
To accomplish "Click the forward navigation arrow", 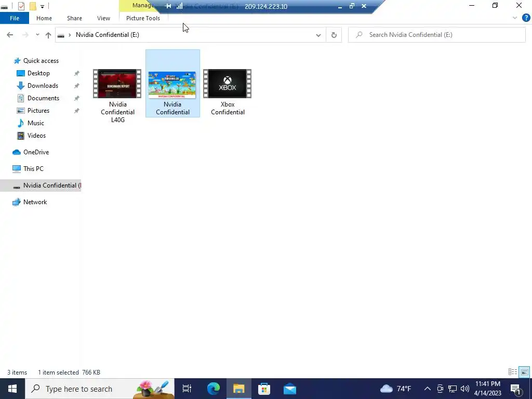I will tap(25, 35).
